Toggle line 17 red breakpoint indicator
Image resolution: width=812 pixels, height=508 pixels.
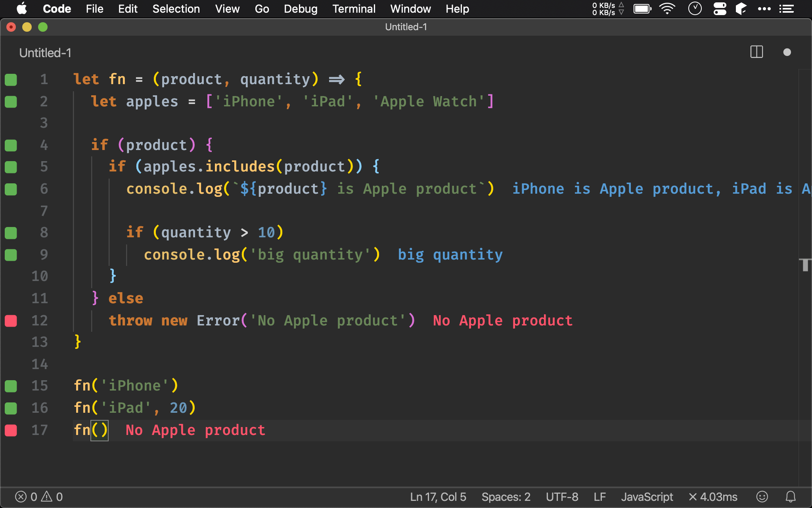tap(11, 430)
